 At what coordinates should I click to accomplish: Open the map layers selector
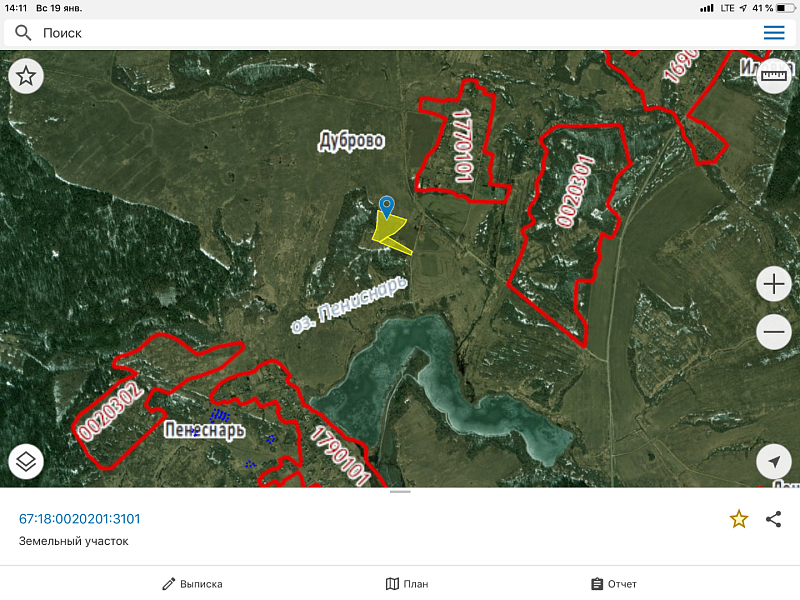pos(26,462)
